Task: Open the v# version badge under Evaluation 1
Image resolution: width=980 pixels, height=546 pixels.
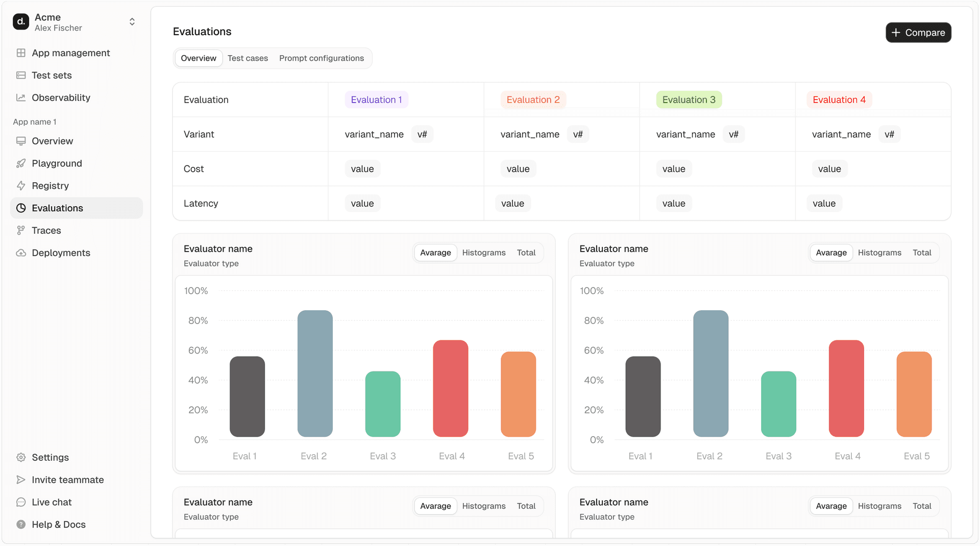Action: click(422, 134)
